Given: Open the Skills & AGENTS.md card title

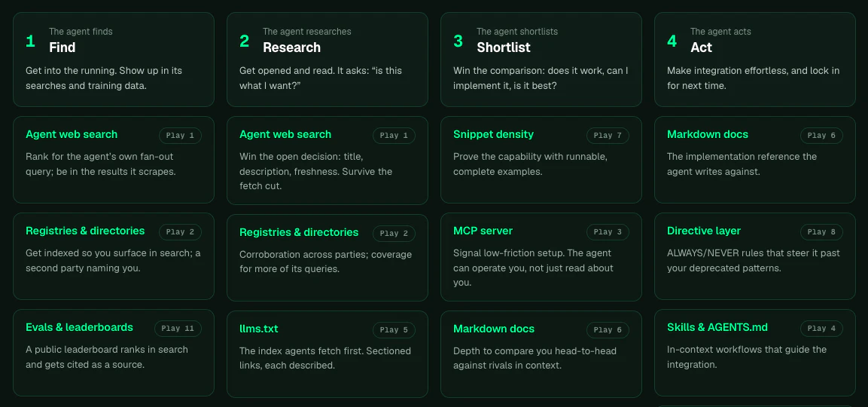Looking at the screenshot, I should click(717, 327).
